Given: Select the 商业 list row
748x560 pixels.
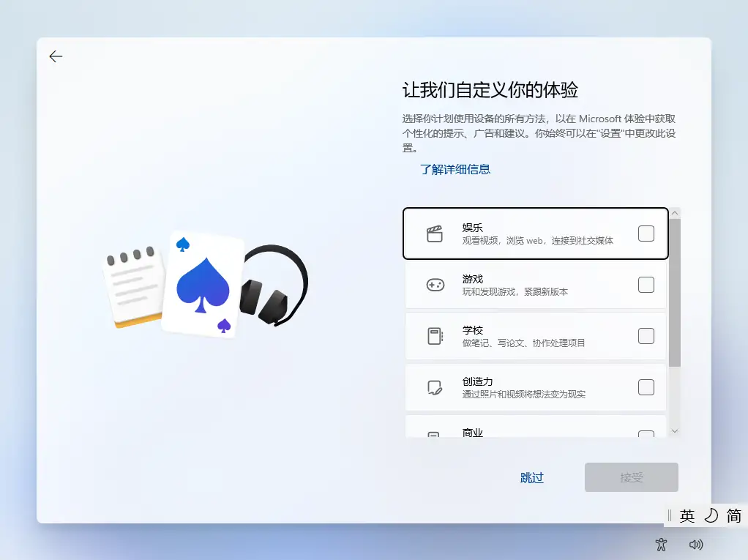Looking at the screenshot, I should (x=527, y=428).
